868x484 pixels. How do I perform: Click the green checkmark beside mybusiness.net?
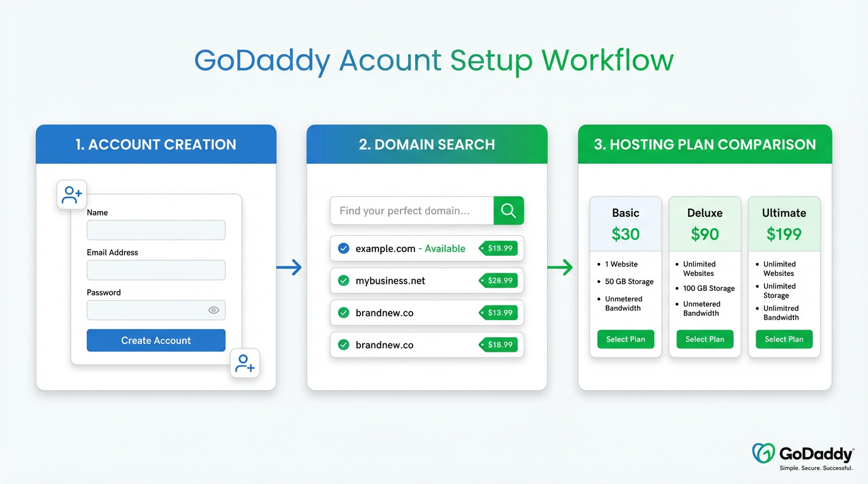344,280
